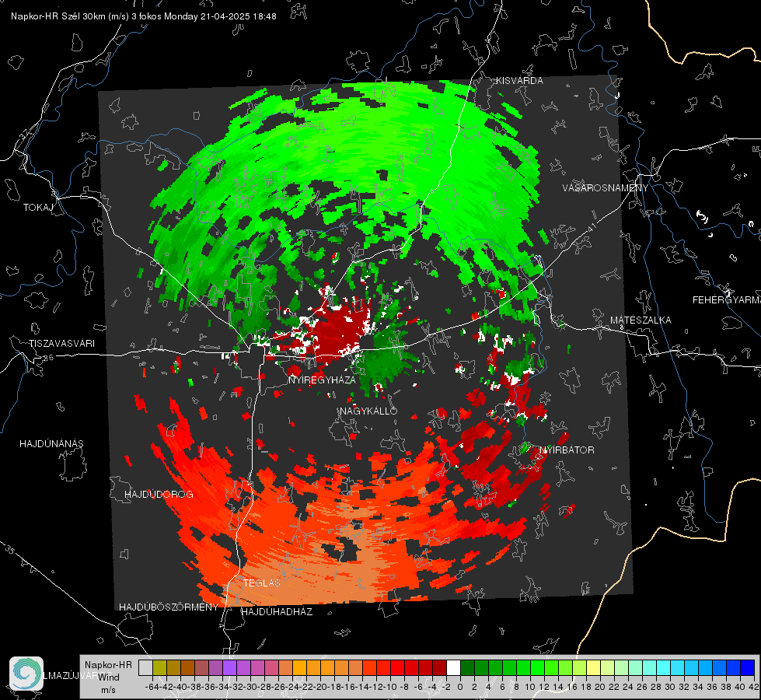Select the TÉGLÁS town label
761x700 pixels.
[262, 583]
